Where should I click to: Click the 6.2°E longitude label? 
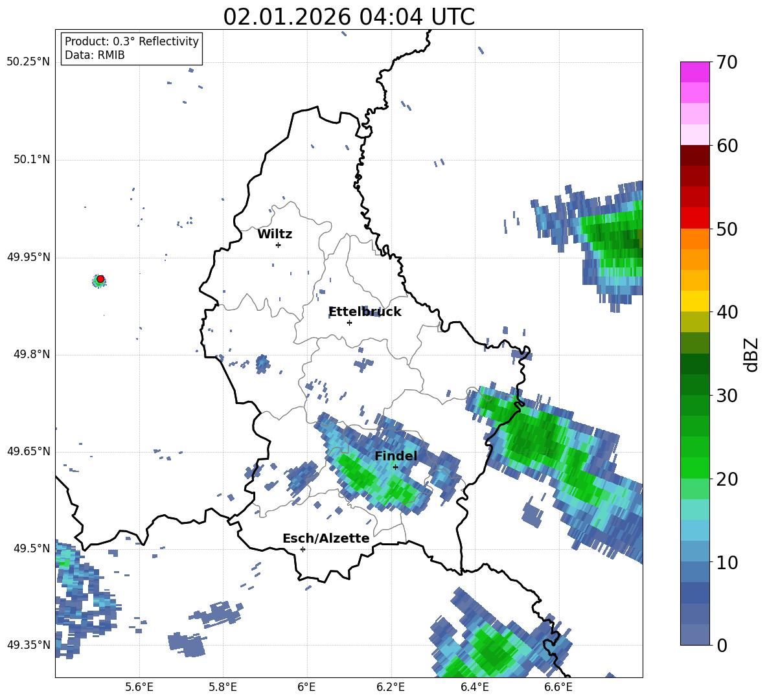point(391,687)
